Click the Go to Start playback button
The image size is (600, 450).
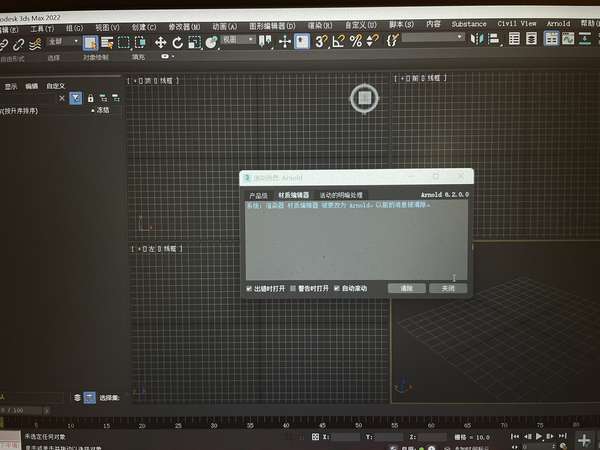pos(515,436)
